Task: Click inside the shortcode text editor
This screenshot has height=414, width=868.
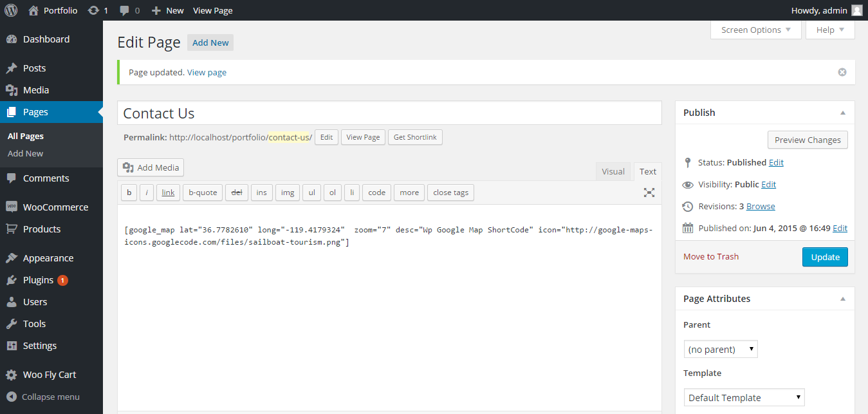Action: [x=389, y=308]
